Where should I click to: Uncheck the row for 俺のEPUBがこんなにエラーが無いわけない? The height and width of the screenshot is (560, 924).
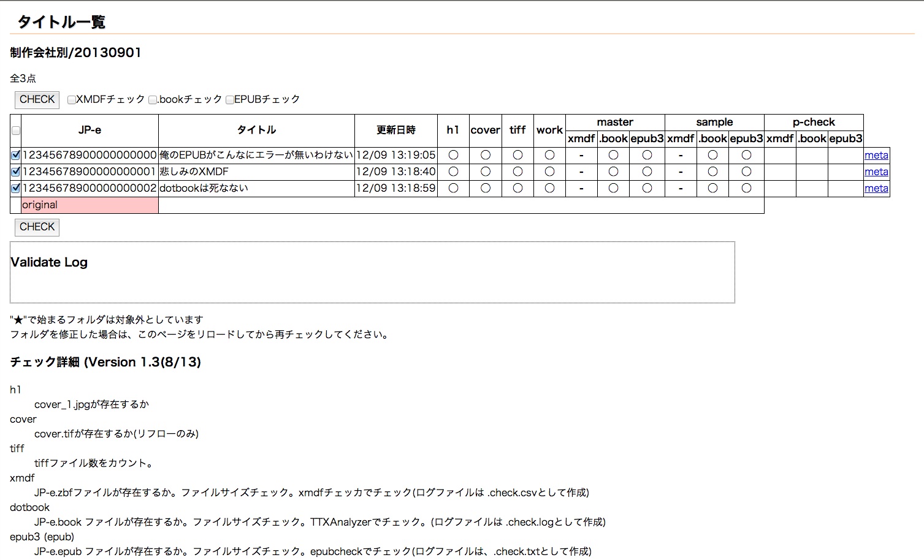point(16,156)
